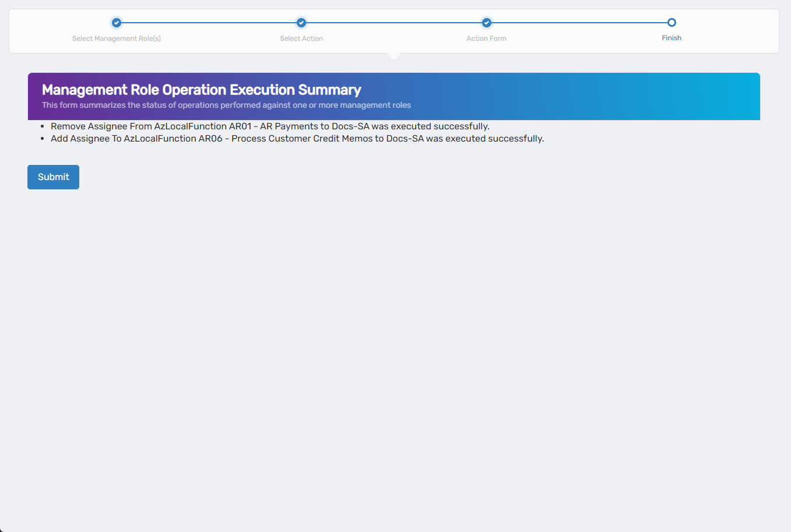Viewport: 791px width, 532px height.
Task: Click the caret arrow below the Action Form step
Action: 394,55
